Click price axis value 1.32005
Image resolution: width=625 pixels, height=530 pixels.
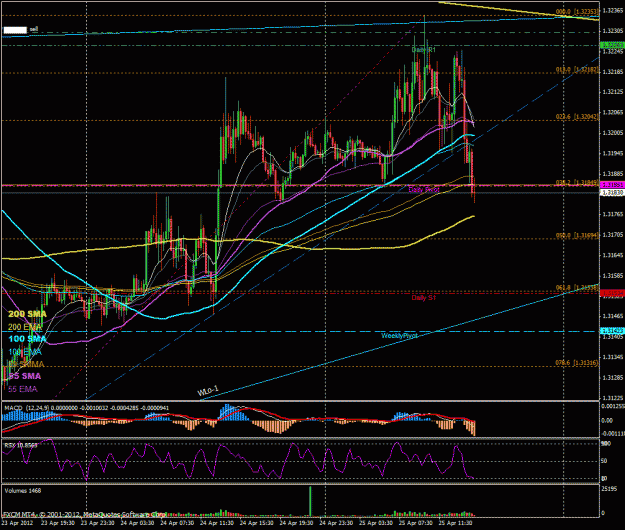pyautogui.click(x=613, y=133)
